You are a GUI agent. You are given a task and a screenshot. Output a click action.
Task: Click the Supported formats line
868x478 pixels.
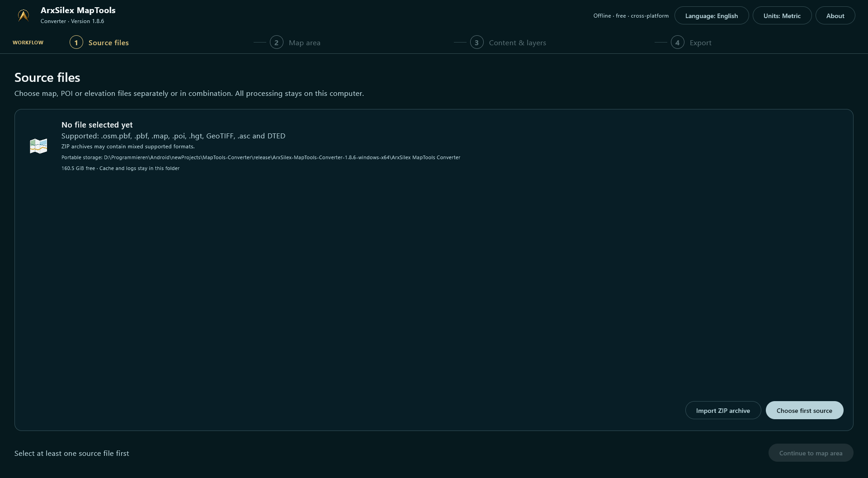pos(174,136)
